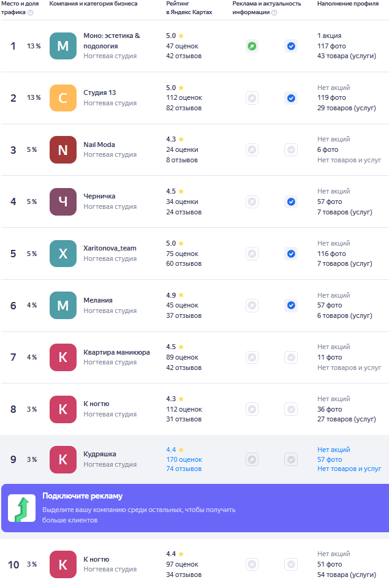Open the Кудряшка company entry

click(100, 454)
